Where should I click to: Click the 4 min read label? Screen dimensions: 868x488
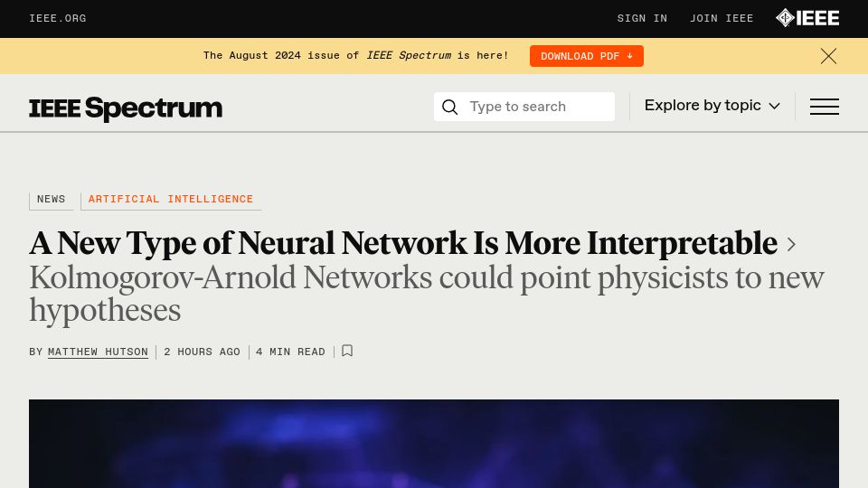290,352
